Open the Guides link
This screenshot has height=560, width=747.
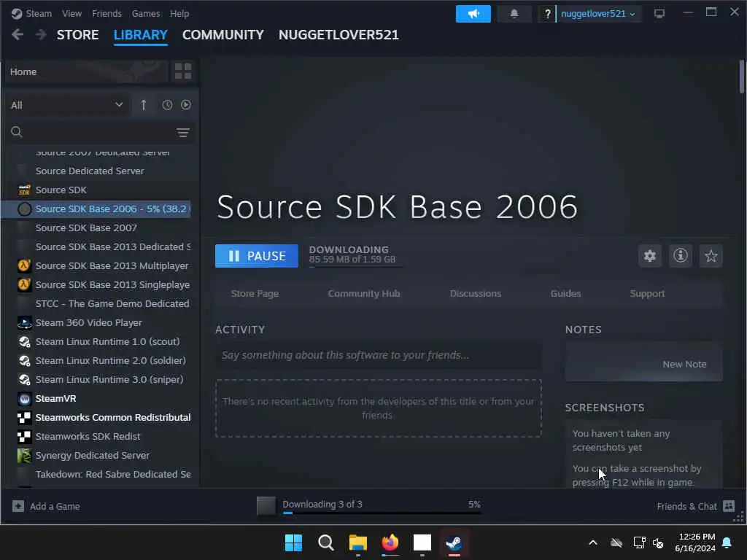(565, 293)
